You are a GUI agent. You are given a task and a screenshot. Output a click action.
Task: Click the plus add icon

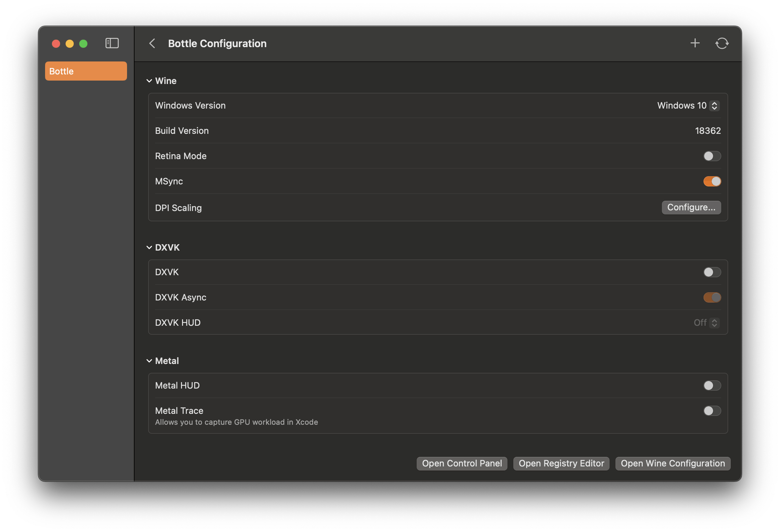pos(695,43)
